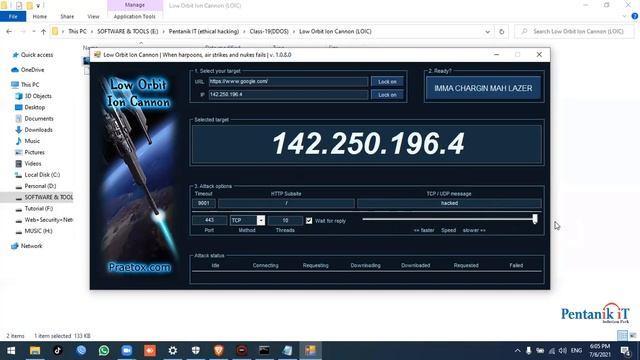
Task: Click SOFTWARE & TOOLS (E:) breadcrumb
Action: [x=127, y=31]
